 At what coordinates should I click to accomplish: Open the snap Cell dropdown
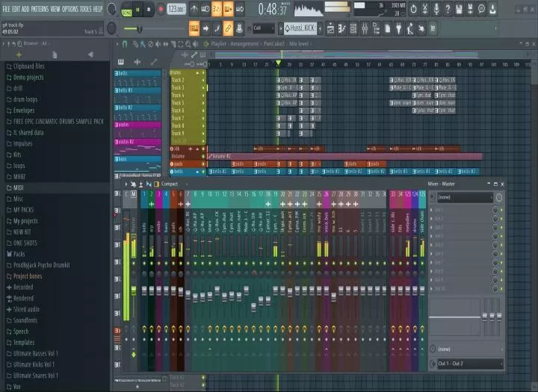click(x=264, y=28)
